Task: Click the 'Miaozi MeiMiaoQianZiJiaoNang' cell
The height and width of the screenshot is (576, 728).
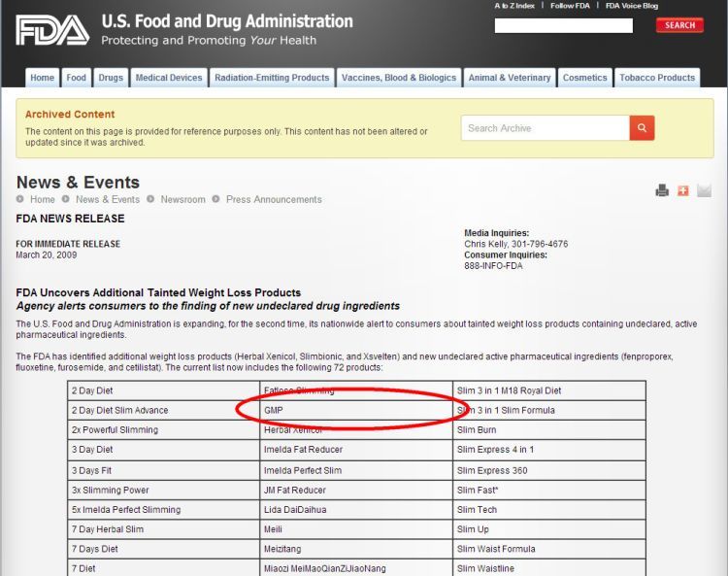Action: [x=356, y=567]
